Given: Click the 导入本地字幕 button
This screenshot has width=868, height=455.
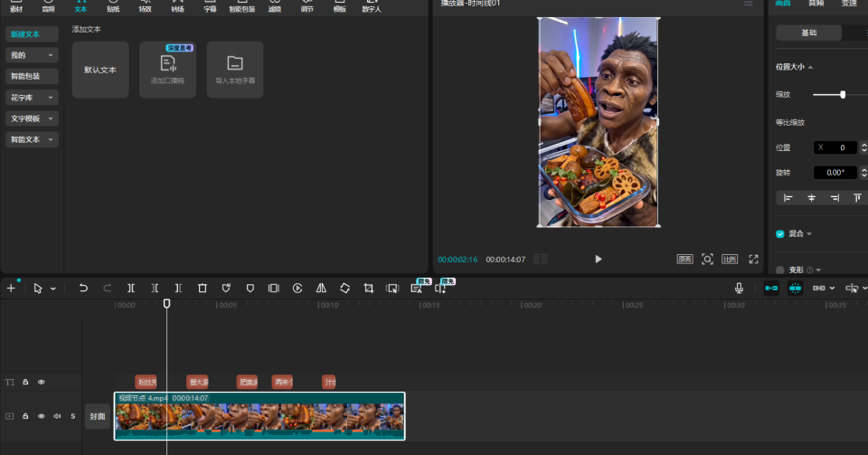Looking at the screenshot, I should click(235, 70).
